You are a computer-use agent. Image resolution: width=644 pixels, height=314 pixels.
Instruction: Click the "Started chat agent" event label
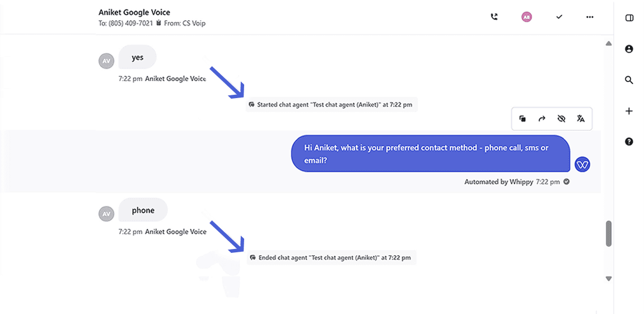click(332, 104)
